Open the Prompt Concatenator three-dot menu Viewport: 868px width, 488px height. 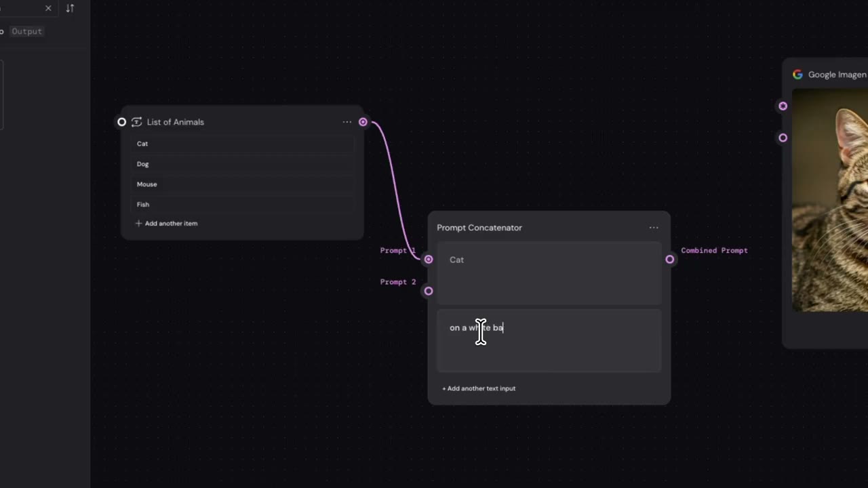[654, 228]
